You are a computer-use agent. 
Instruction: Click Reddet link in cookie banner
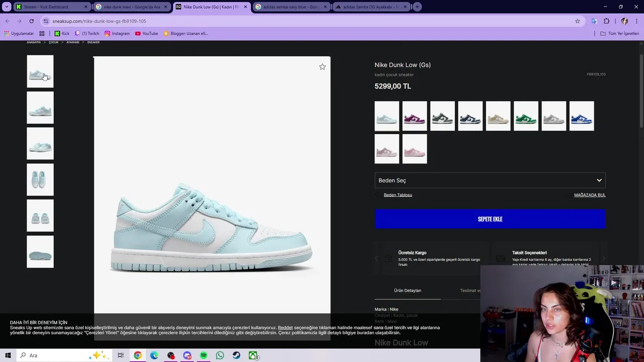(285, 328)
